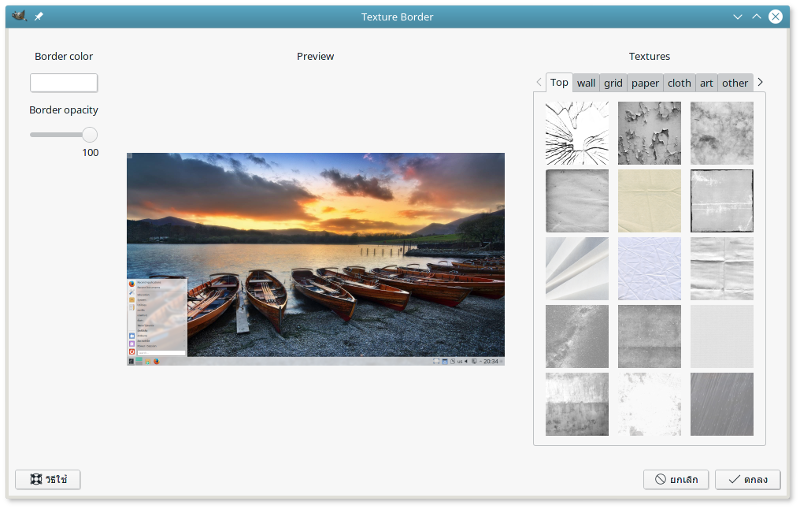
Task: Choose the diagonal white folds texture
Action: coord(577,268)
